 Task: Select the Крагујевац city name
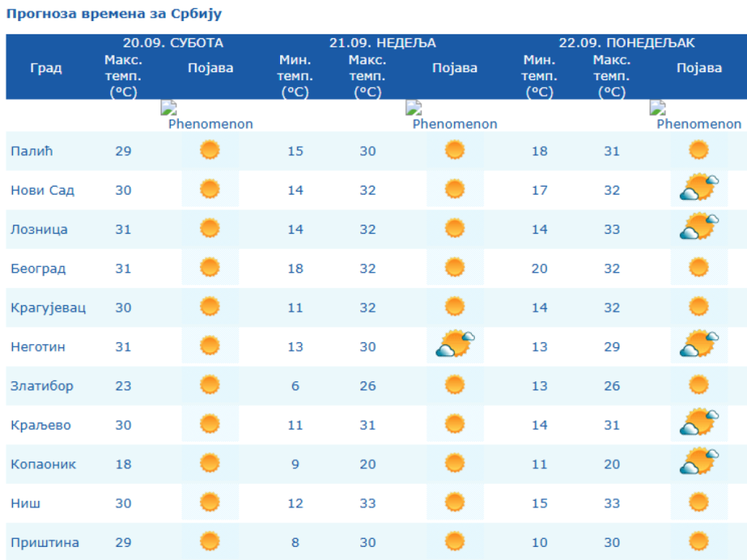(x=47, y=308)
